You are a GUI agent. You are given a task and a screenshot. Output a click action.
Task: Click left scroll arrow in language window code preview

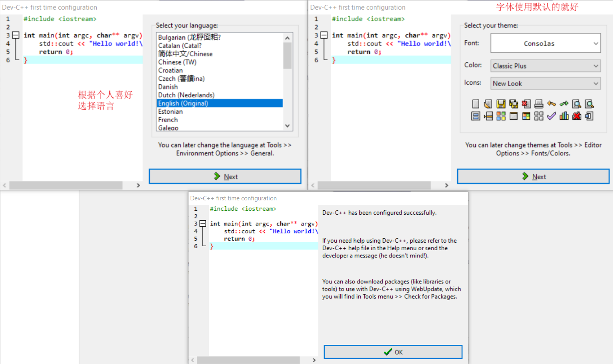click(4, 185)
